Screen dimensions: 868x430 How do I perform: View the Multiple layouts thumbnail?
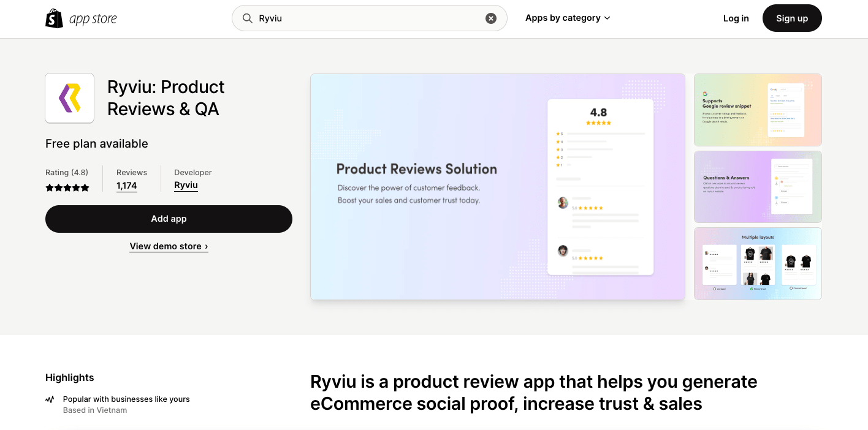pyautogui.click(x=758, y=264)
